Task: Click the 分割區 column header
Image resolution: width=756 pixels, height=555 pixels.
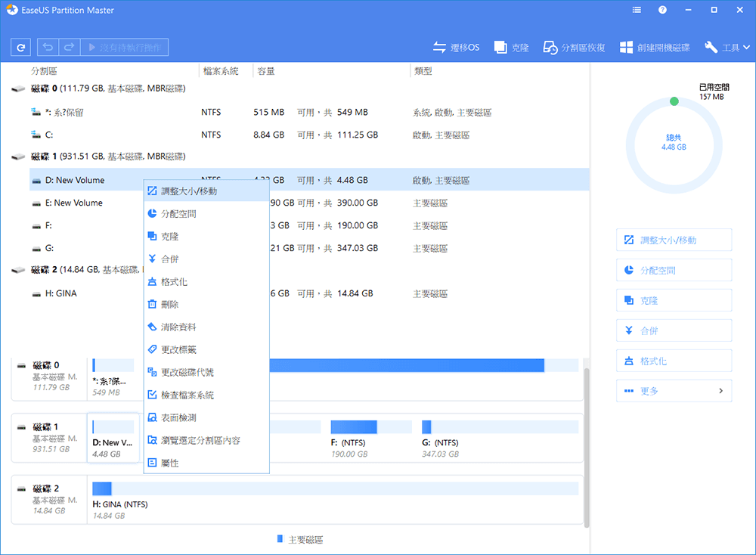Action: 44,71
